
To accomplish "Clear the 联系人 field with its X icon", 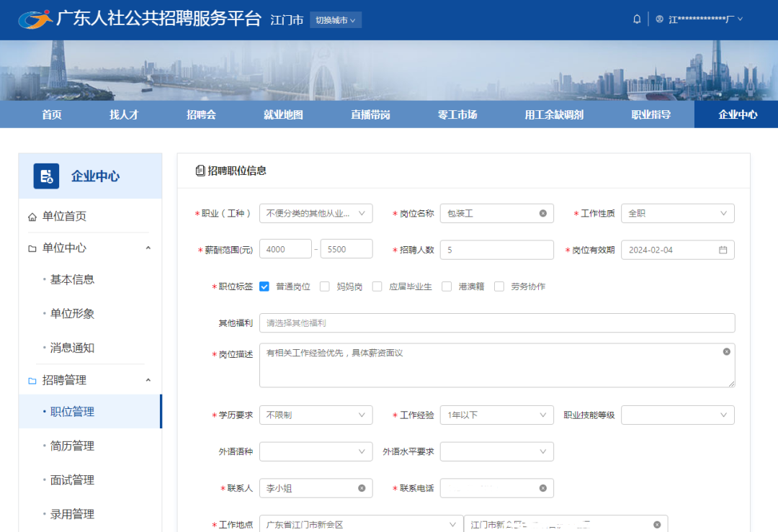I will pos(363,487).
